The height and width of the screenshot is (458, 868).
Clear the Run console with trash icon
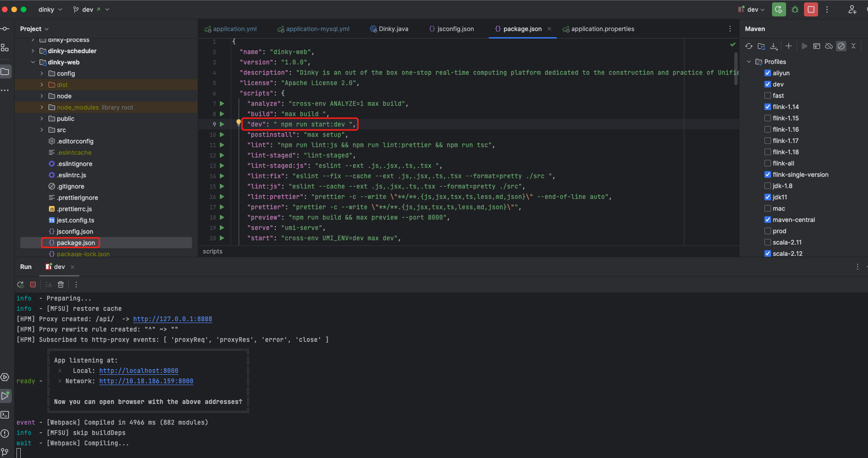pos(61,284)
